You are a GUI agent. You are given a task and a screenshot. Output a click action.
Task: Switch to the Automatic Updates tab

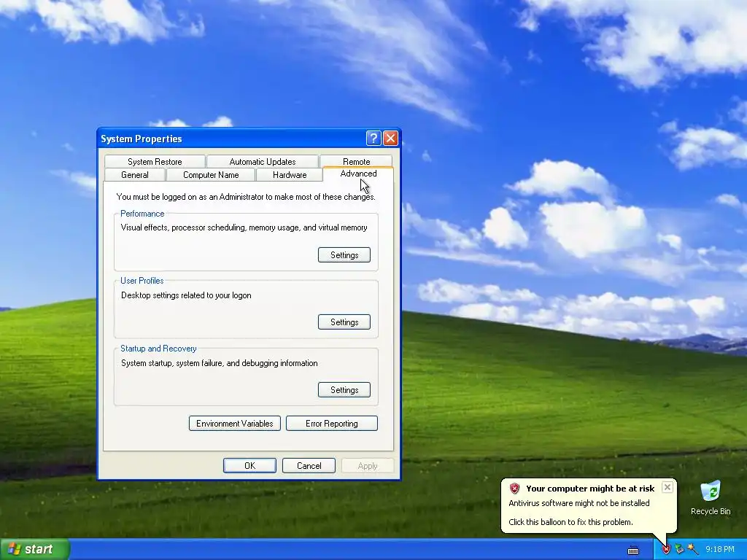pos(263,161)
